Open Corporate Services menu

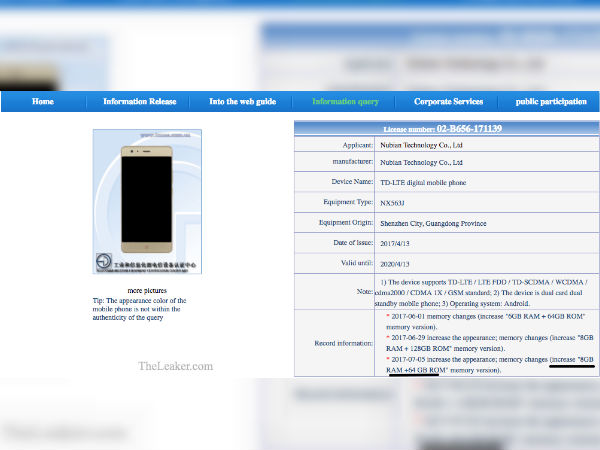click(x=448, y=101)
